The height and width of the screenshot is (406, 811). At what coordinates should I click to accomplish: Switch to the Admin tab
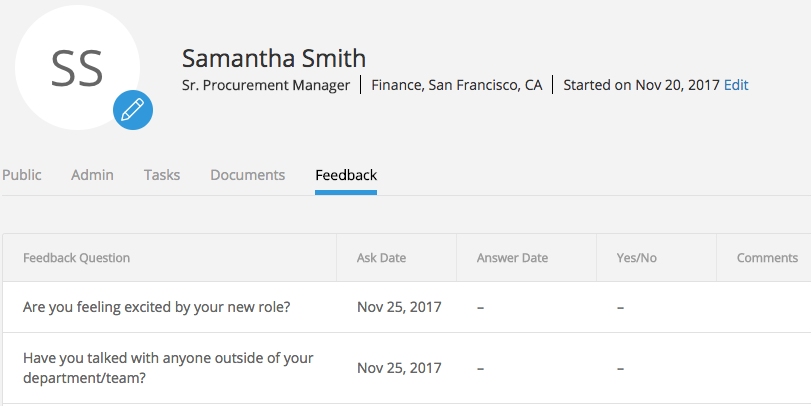[x=92, y=175]
